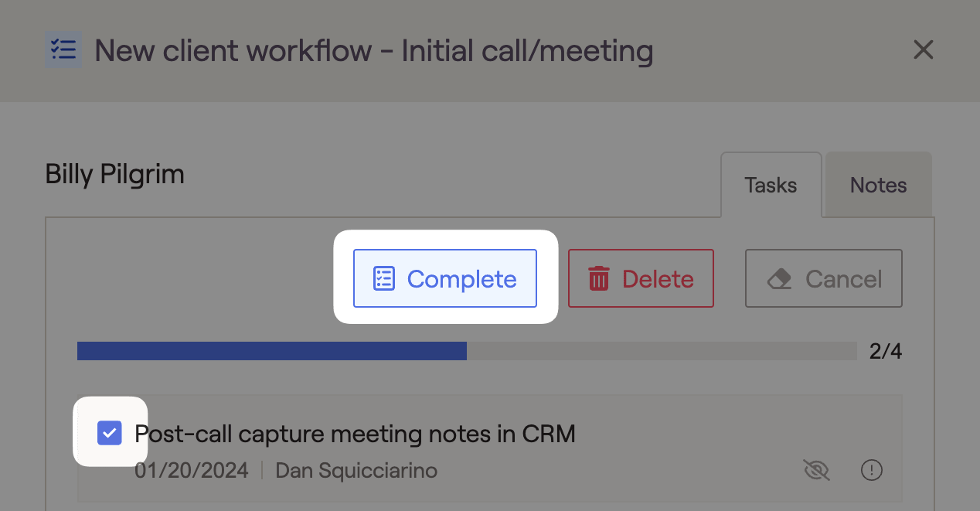The image size is (980, 511).
Task: Click the checklist icon inside Complete
Action: (x=384, y=278)
